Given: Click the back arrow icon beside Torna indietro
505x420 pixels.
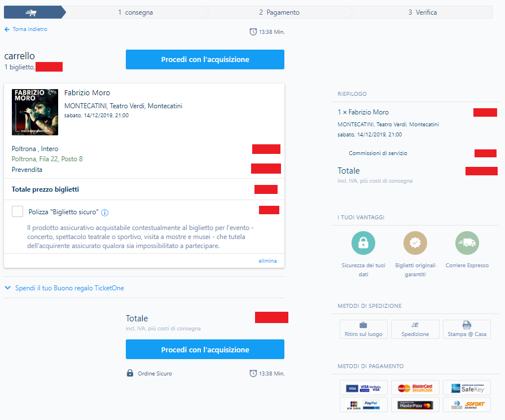Looking at the screenshot, I should pos(7,29).
